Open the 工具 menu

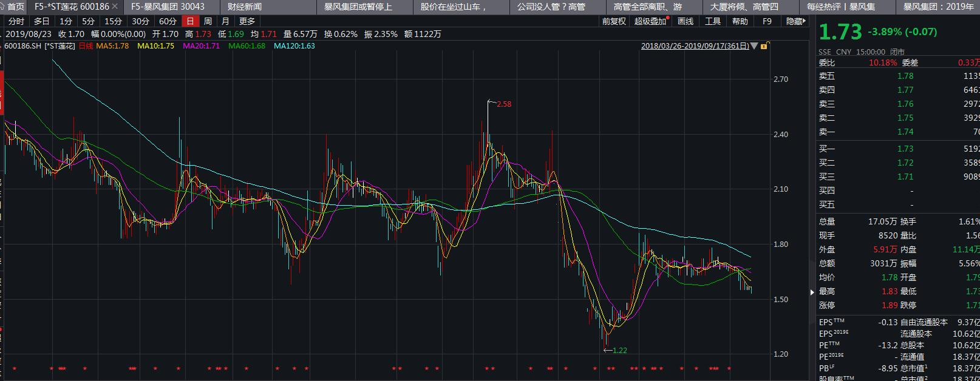pos(712,21)
